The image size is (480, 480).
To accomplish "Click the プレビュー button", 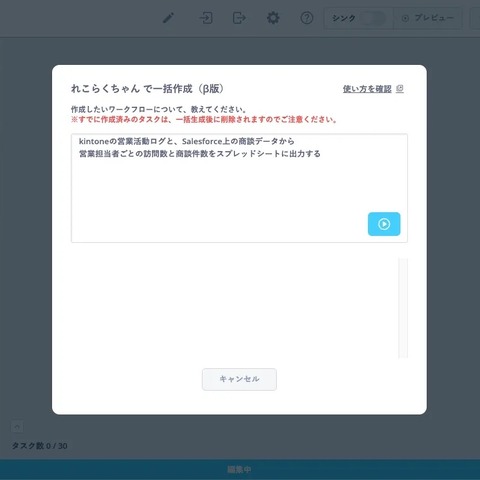I will (428, 18).
